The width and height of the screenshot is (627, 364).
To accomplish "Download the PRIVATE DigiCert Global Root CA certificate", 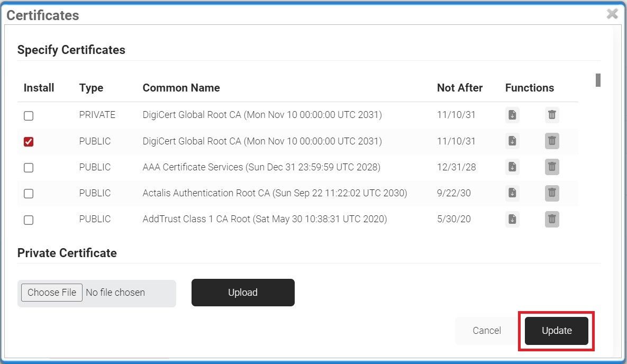I will point(512,115).
